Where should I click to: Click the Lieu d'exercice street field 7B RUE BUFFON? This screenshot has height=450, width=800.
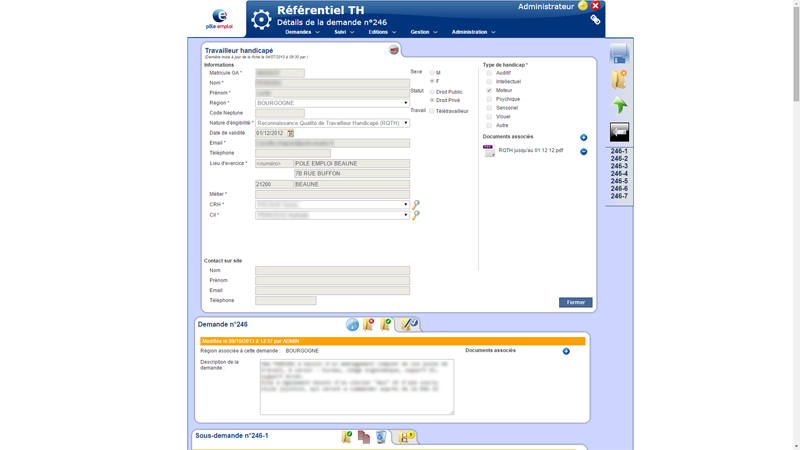click(352, 174)
